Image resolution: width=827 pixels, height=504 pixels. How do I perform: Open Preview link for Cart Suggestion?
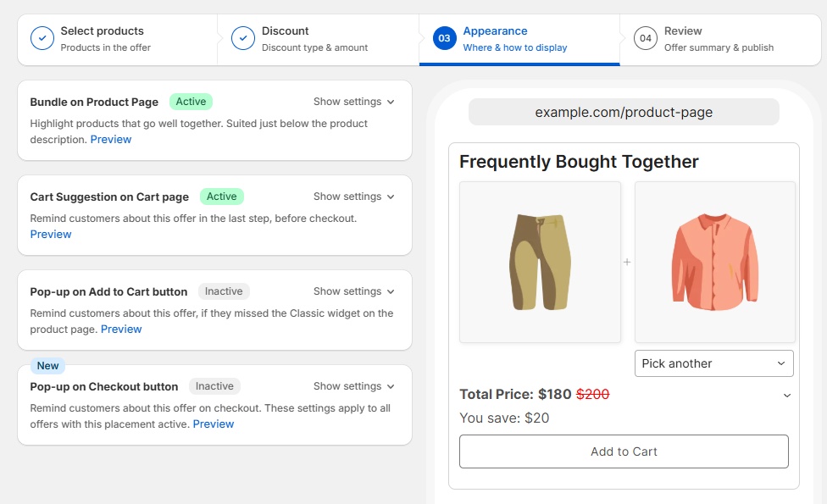pos(51,235)
